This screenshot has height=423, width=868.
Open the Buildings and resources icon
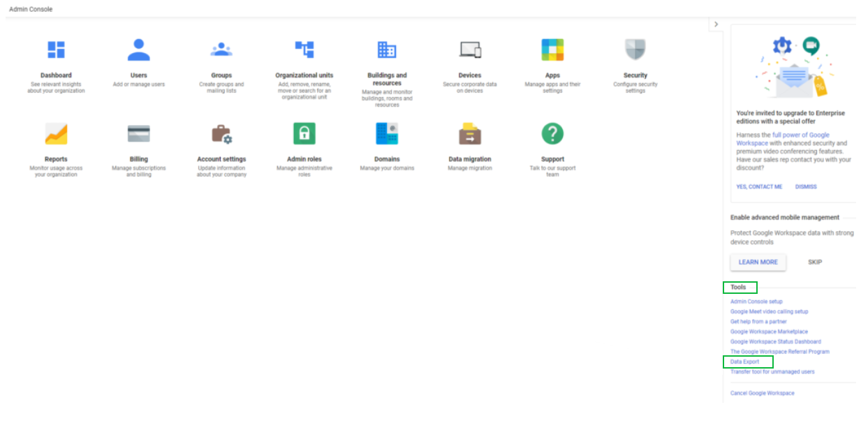pyautogui.click(x=387, y=50)
